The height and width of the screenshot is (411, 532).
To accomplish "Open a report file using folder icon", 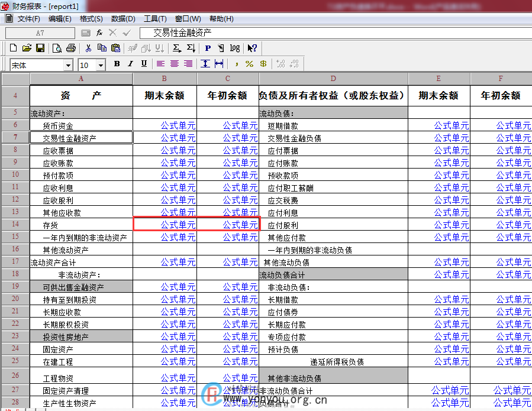I will pos(27,48).
